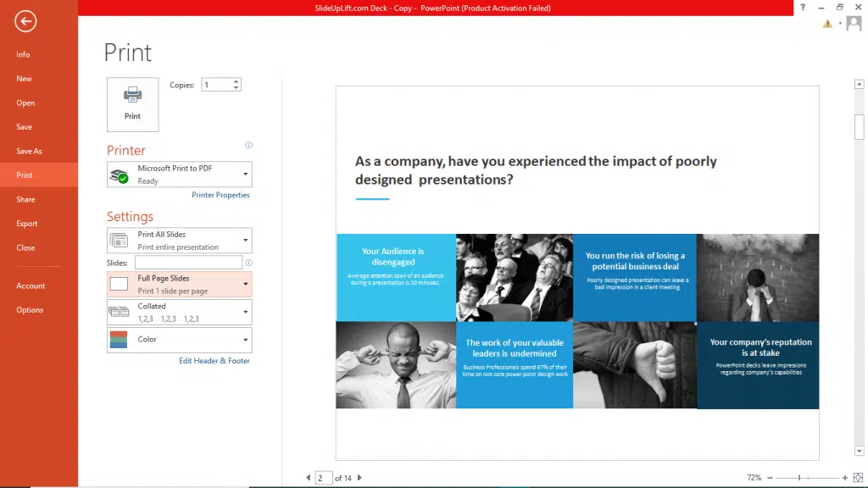Image resolution: width=868 pixels, height=488 pixels.
Task: Open the Microsoft Print to PDF printer dropdown
Action: tap(179, 175)
